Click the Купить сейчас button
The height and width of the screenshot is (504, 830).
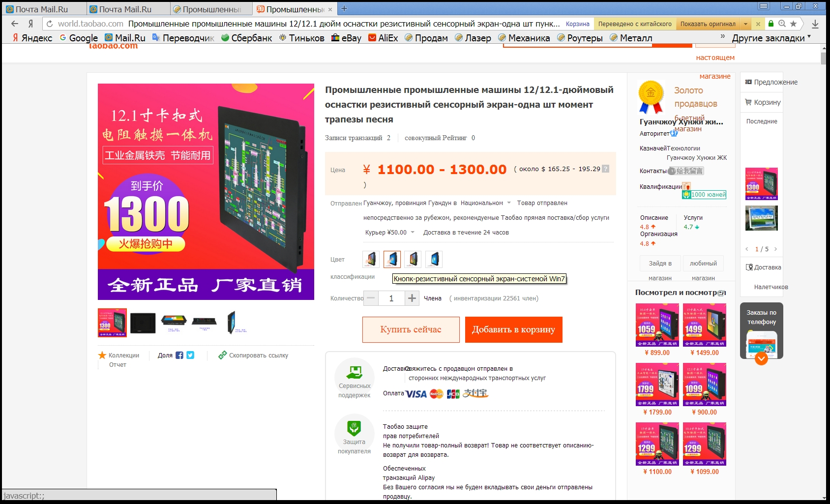click(411, 329)
